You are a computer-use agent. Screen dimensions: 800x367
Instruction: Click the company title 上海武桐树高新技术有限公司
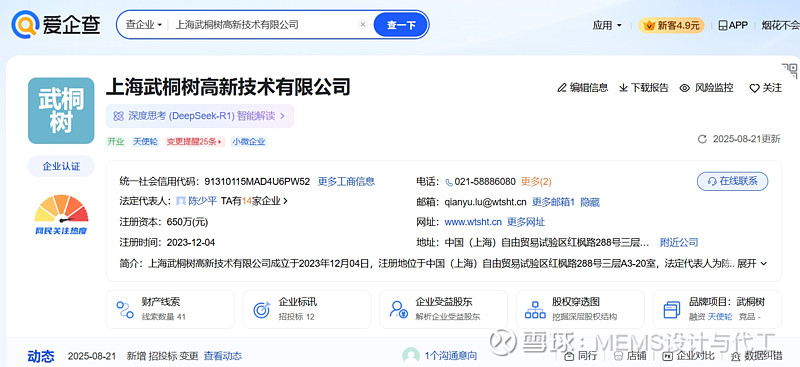click(228, 87)
